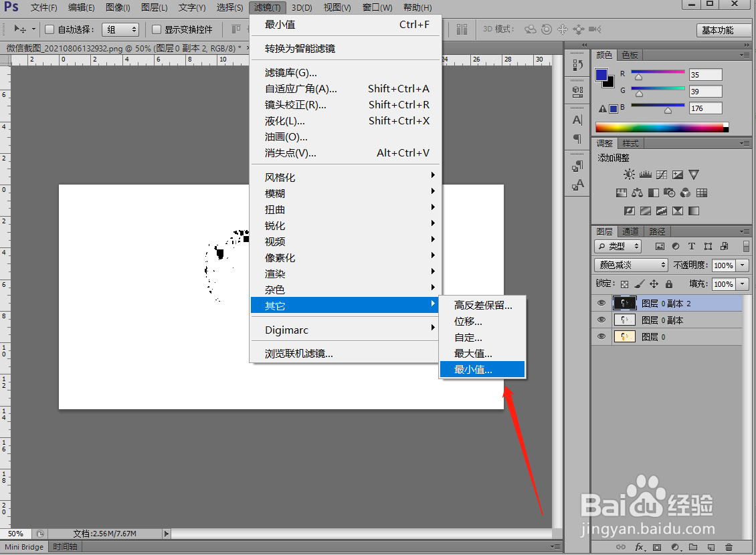Open the 类型 layer filter dropdown
Viewport: 756px width, 555px height.
(x=618, y=246)
